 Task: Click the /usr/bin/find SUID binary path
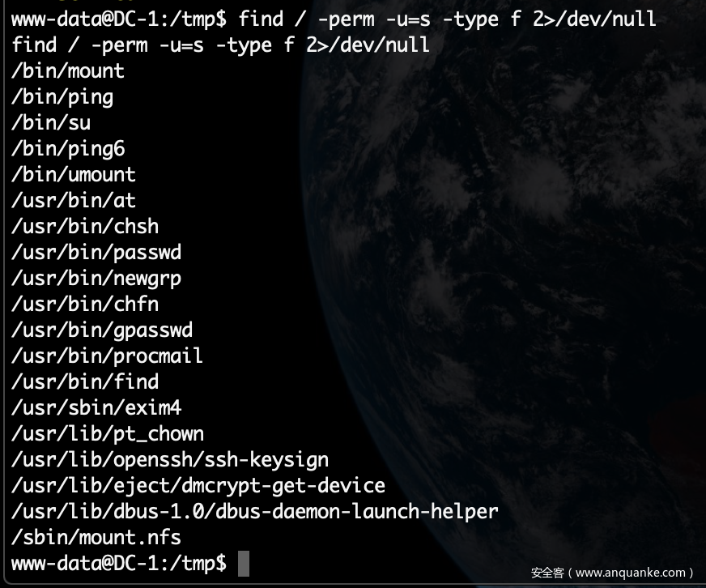pos(86,382)
